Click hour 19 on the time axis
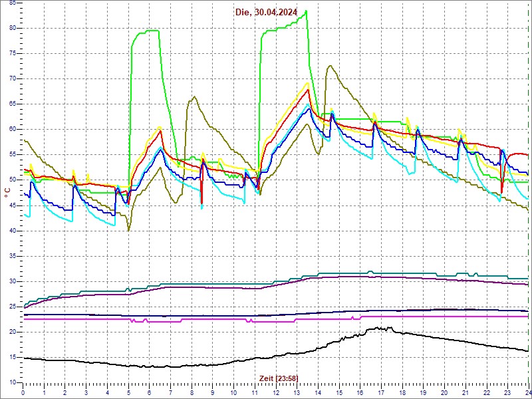Viewport: 532px width, 399px height. [424, 392]
